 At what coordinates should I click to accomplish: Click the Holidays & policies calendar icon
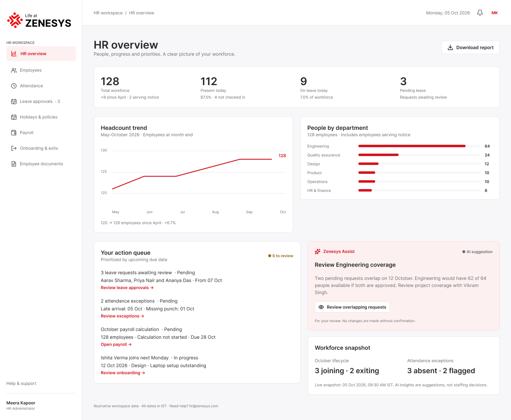point(14,117)
